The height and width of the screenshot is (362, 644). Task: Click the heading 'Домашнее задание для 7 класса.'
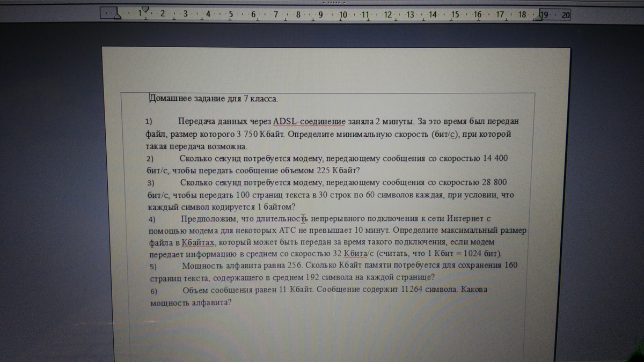pos(214,99)
